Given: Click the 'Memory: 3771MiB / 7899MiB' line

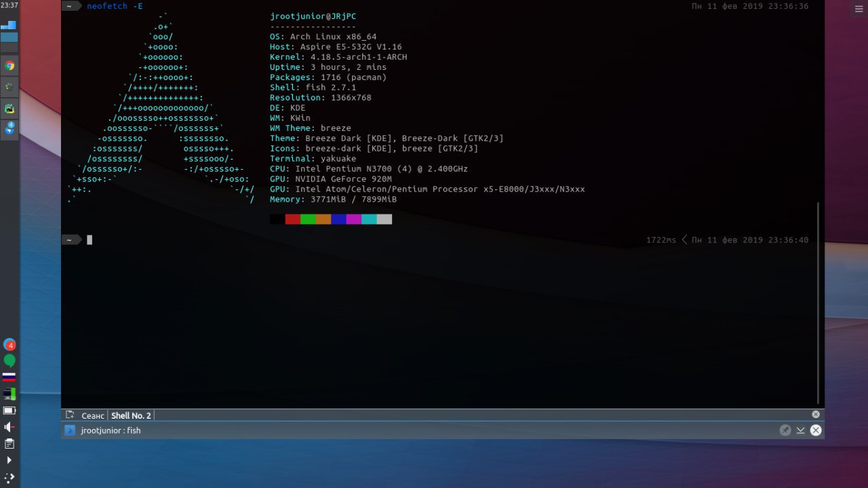Looking at the screenshot, I should (333, 200).
